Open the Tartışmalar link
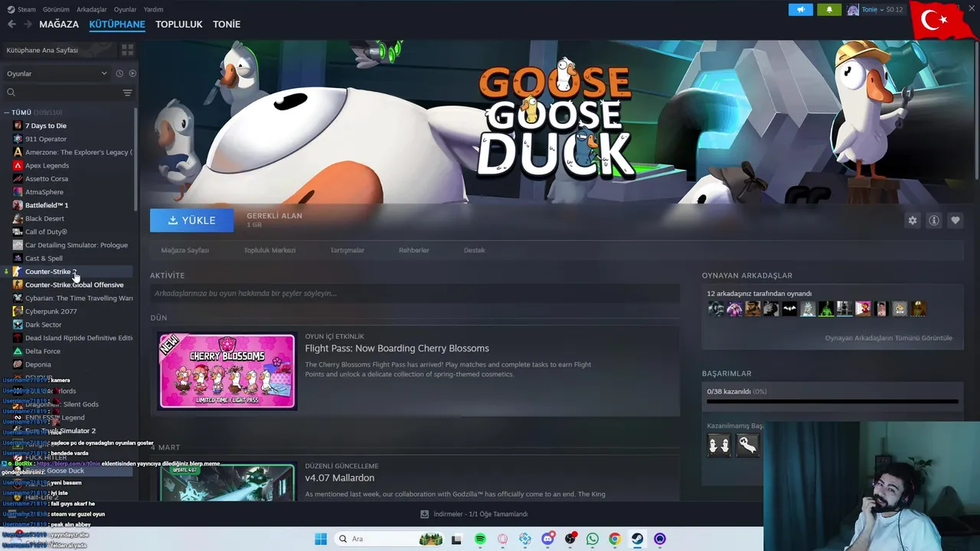This screenshot has width=980, height=551. [347, 250]
